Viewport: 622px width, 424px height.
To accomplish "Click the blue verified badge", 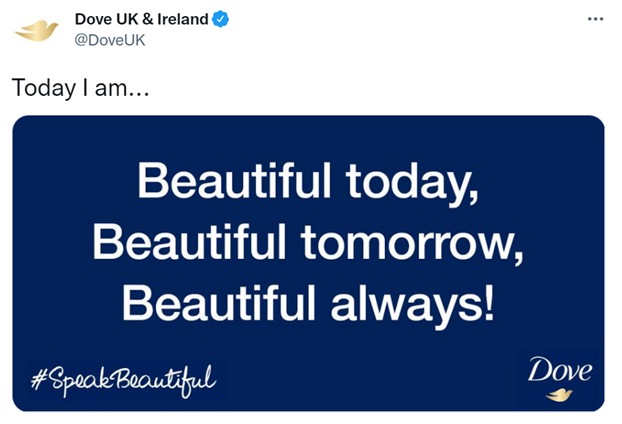I will [x=221, y=19].
